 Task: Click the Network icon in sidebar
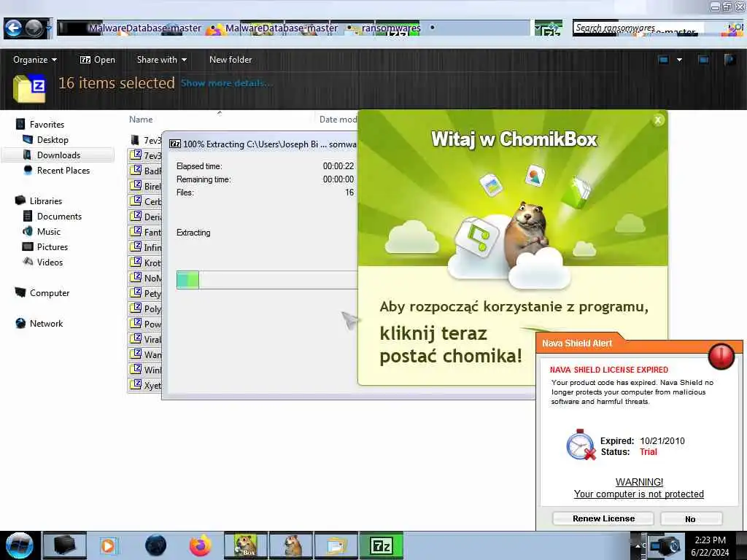[20, 323]
